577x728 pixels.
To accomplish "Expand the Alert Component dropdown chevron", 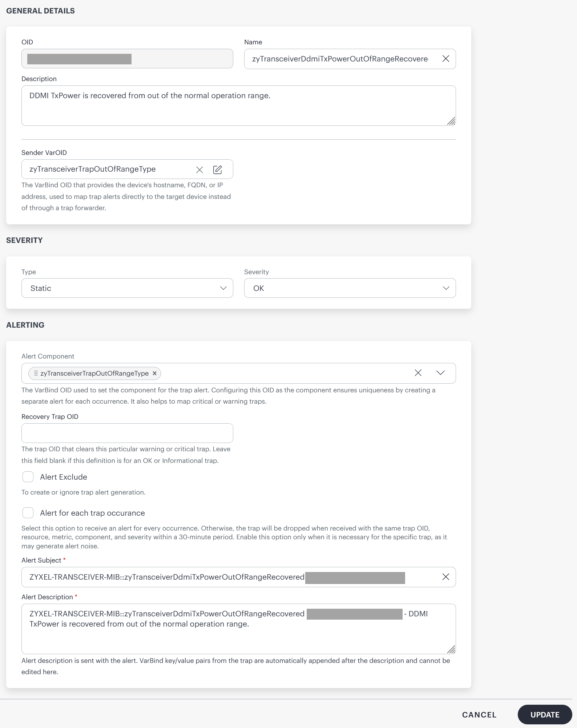I will (440, 373).
